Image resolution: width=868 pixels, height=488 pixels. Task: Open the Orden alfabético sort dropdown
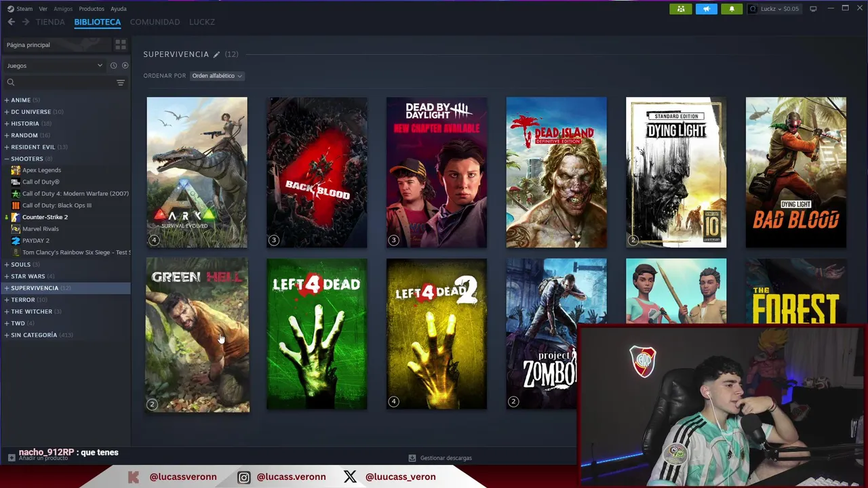pyautogui.click(x=217, y=76)
